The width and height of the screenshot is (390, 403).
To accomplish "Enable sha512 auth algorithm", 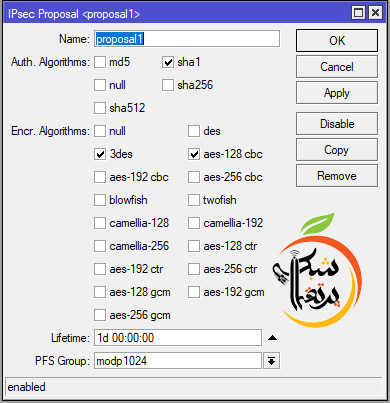I will point(100,108).
